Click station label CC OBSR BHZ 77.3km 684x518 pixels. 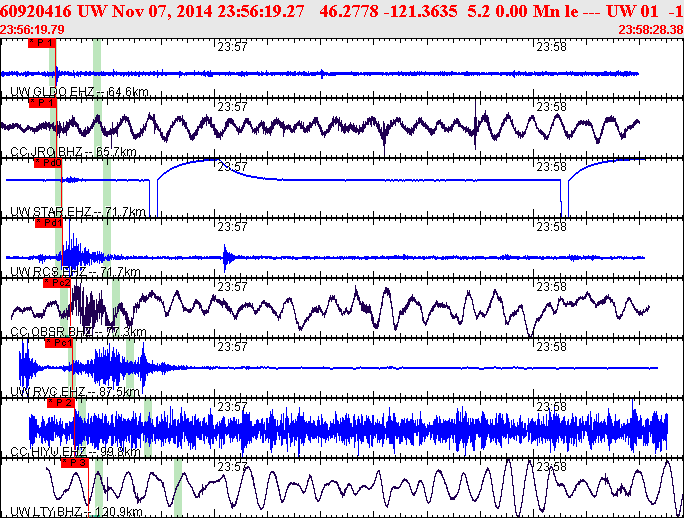pos(78,332)
